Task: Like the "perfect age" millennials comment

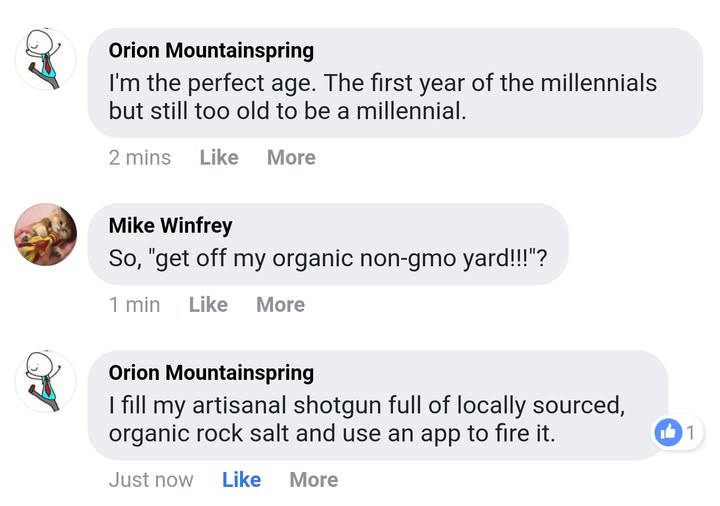Action: coord(219,158)
